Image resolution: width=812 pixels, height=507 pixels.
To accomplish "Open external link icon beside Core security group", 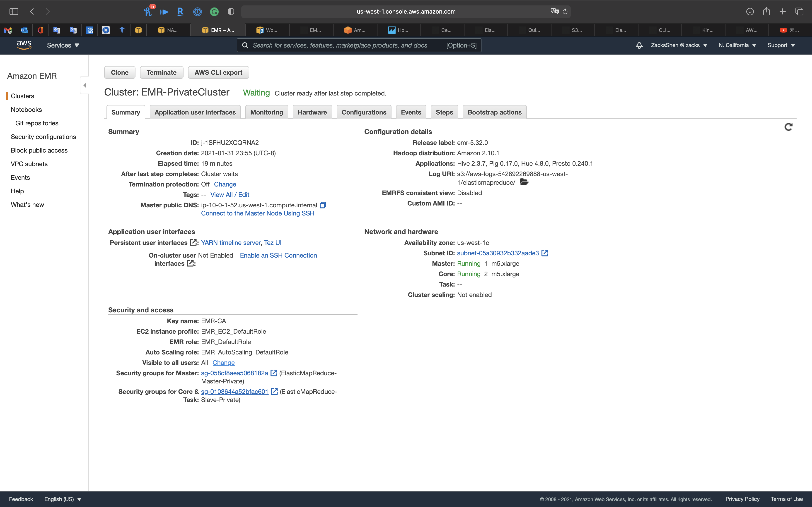I will (x=274, y=392).
